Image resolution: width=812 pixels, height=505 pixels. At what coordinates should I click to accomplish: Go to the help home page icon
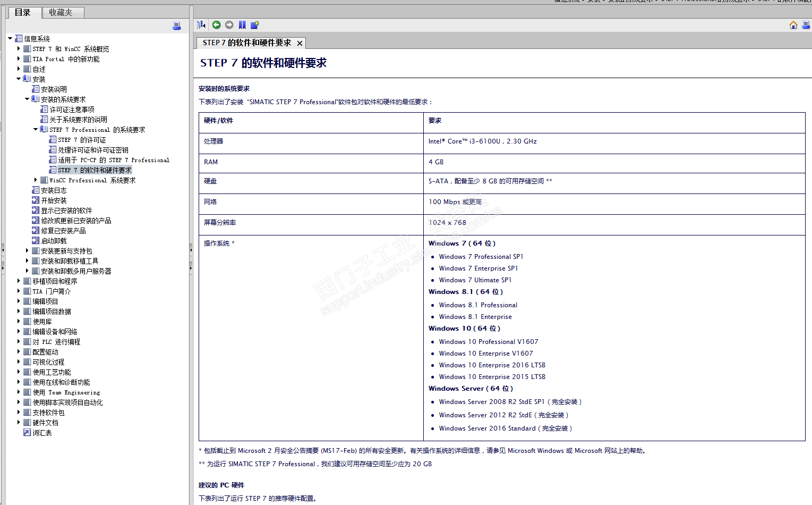point(793,25)
